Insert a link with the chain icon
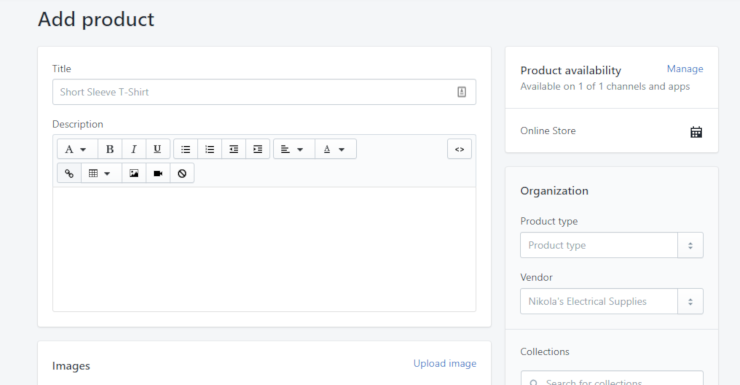 (x=69, y=173)
